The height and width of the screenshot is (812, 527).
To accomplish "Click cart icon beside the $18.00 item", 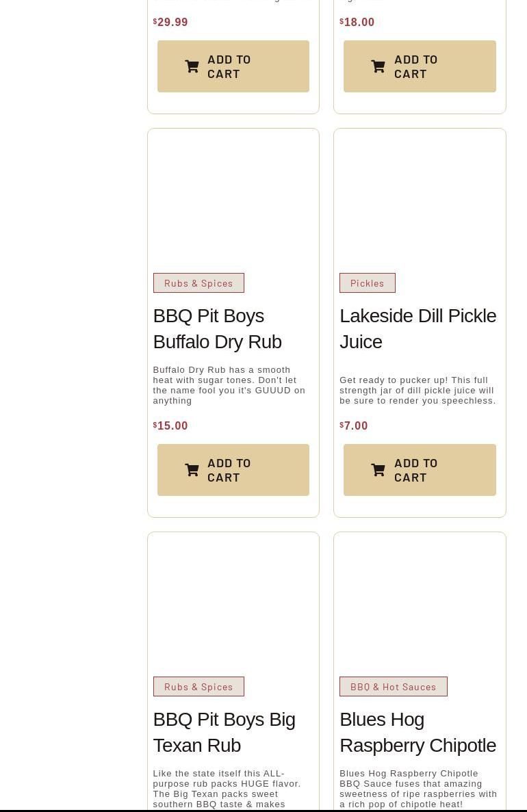I will coord(378,66).
